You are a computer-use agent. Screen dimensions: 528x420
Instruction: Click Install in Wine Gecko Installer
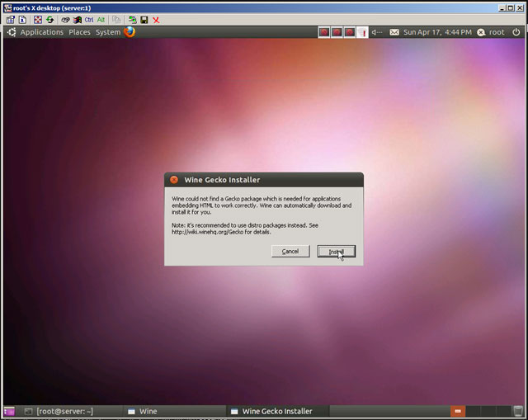point(336,252)
